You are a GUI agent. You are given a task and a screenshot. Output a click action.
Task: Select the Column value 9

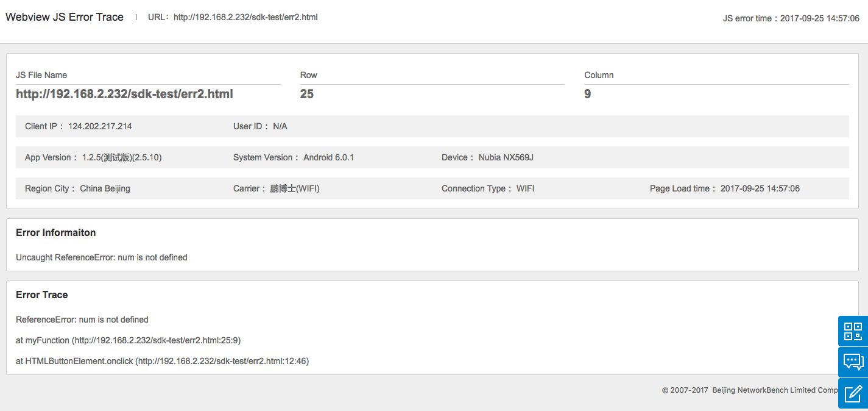587,94
